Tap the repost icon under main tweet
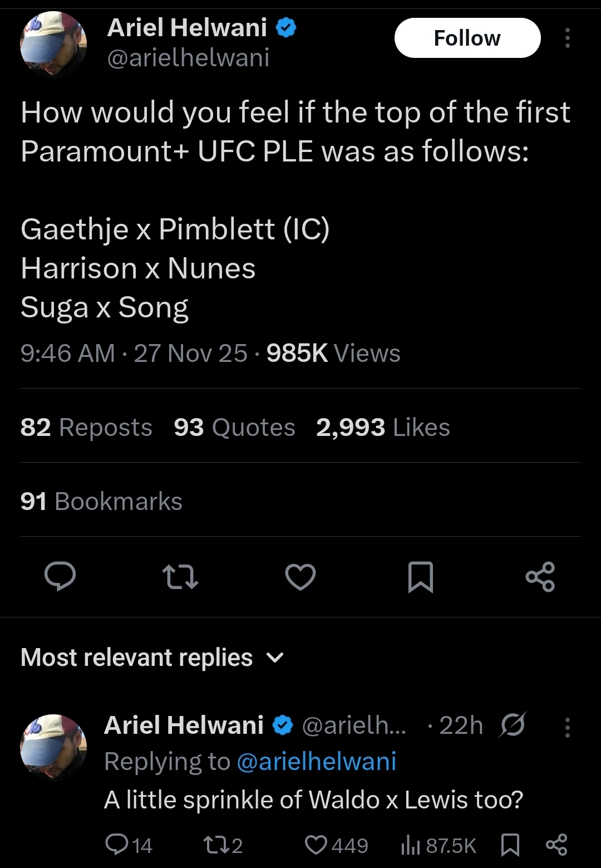 tap(180, 576)
